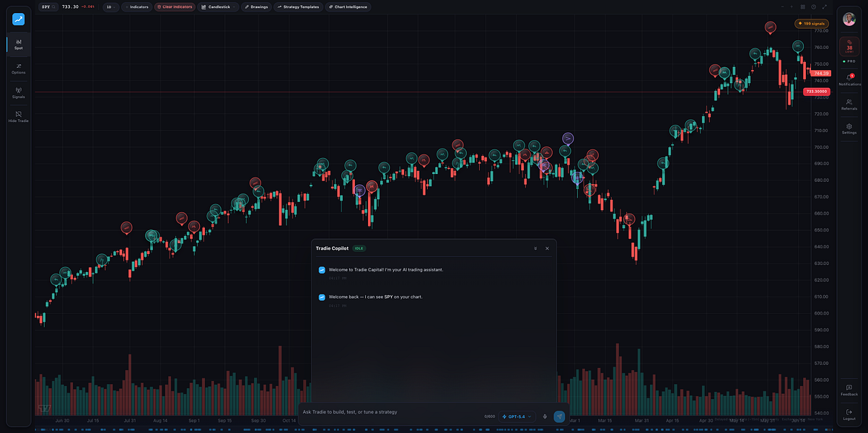Activate microphone voice input in Copilot
This screenshot has height=433, width=868.
(x=545, y=416)
